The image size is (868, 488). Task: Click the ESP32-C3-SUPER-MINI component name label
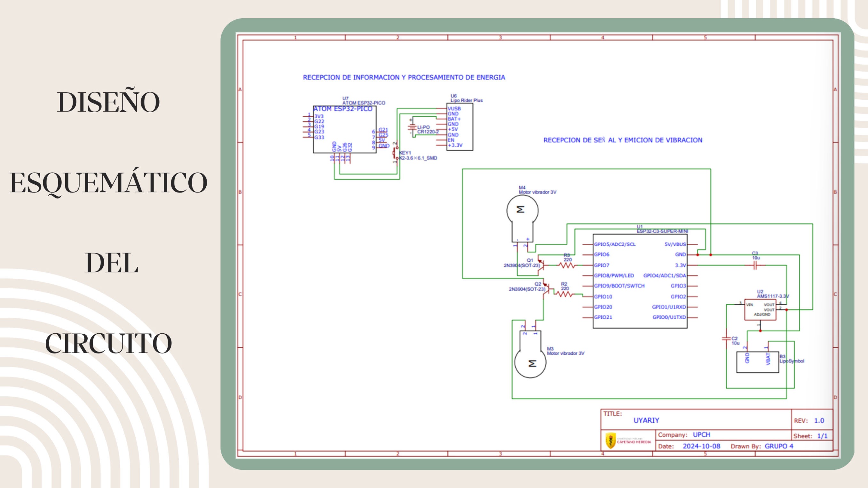tap(662, 231)
